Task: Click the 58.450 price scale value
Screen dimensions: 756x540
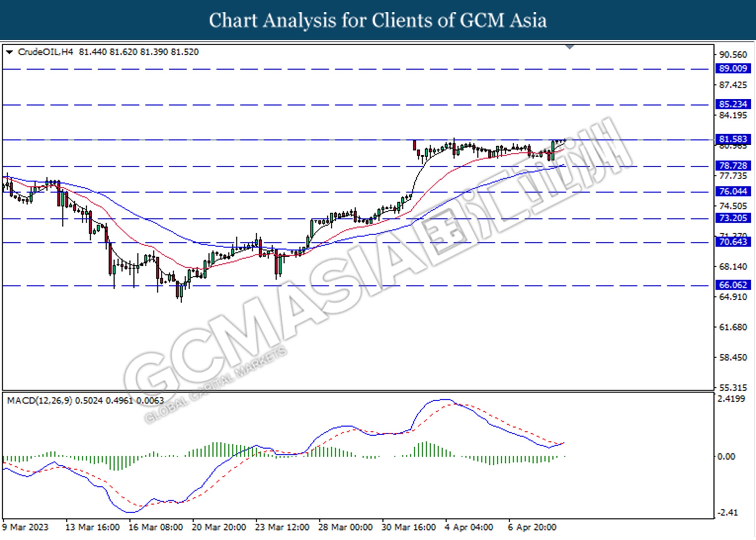Action: click(733, 357)
